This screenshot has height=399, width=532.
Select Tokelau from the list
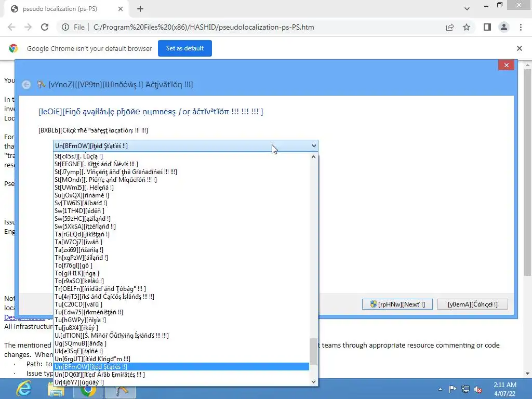point(181,281)
